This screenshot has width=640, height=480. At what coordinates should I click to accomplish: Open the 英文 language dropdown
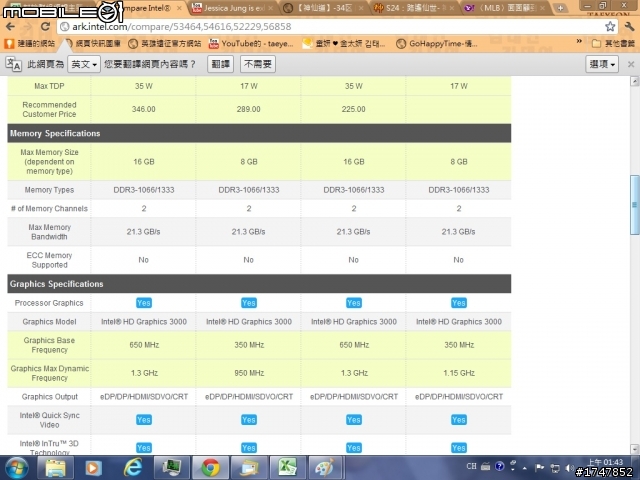(84, 64)
